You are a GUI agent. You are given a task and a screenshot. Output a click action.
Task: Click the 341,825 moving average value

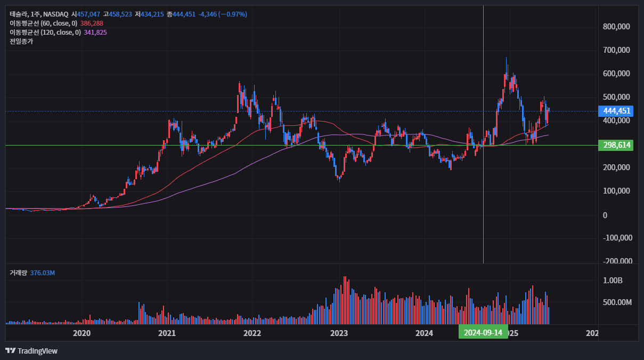point(95,33)
